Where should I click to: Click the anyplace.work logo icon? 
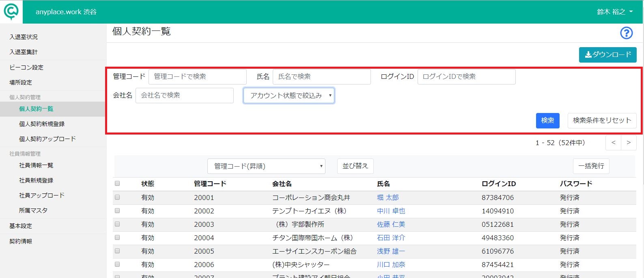tap(11, 12)
